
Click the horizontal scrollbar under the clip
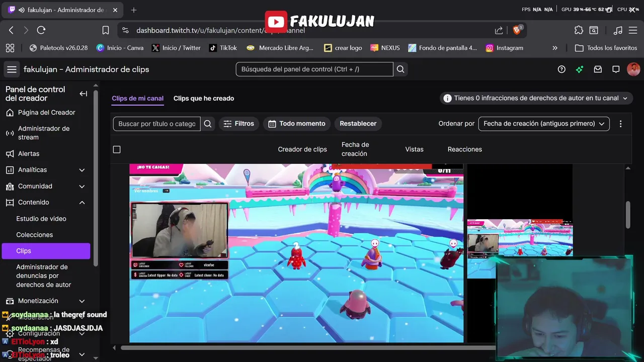[308, 347]
